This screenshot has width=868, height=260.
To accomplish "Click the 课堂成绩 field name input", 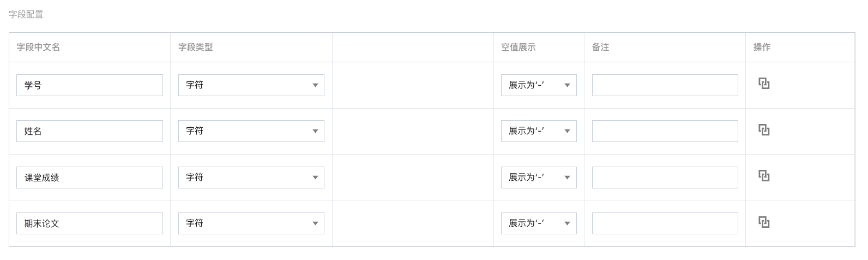I will coord(89,178).
